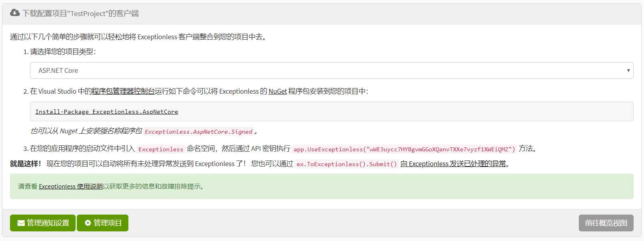The height and width of the screenshot is (241, 644).
Task: Click the 就是这样! bold text
Action: coord(26,164)
